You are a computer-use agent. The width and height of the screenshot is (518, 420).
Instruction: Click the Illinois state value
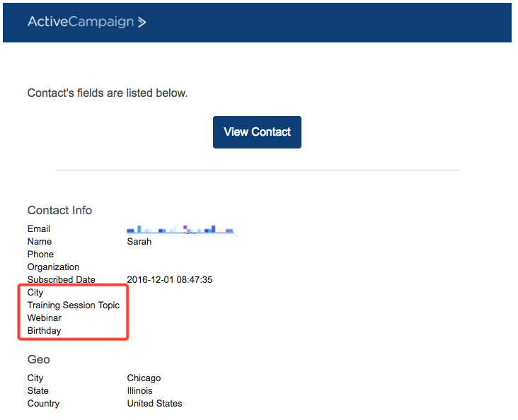pos(139,391)
